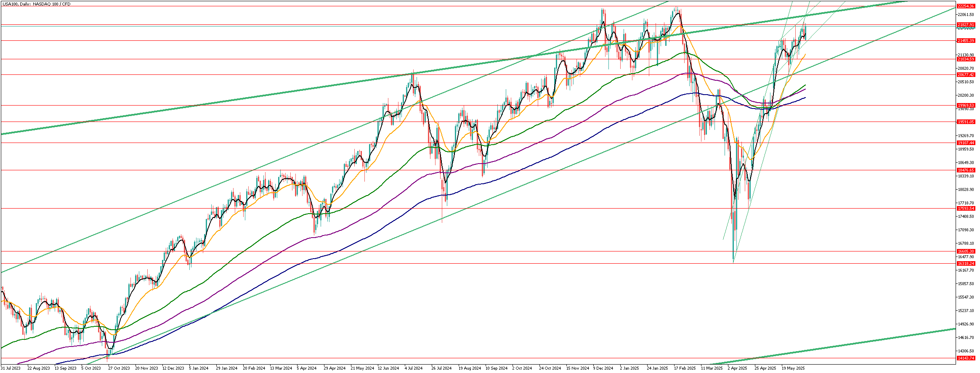
Task: Click the 15237.10 price scale value
Action: 966,311
